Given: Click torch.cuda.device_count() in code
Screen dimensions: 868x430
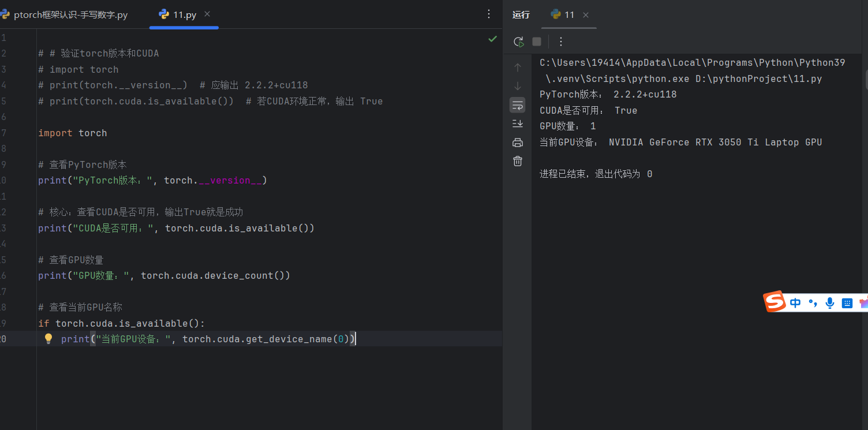Looking at the screenshot, I should (213, 275).
